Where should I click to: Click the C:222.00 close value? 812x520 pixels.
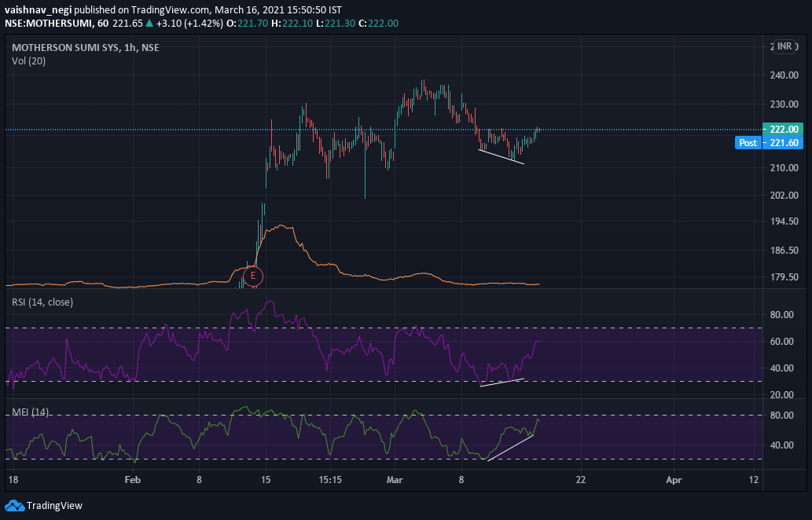[x=379, y=24]
